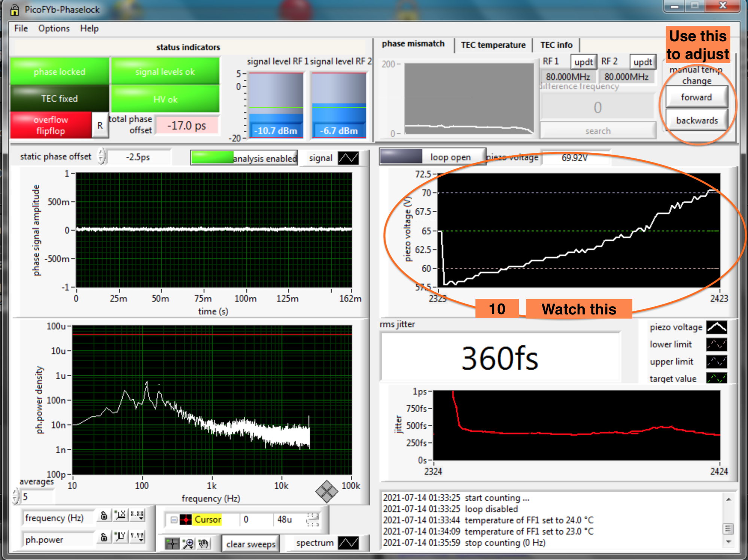Open the spectrum plot style swatch
748x560 pixels.
348,543
